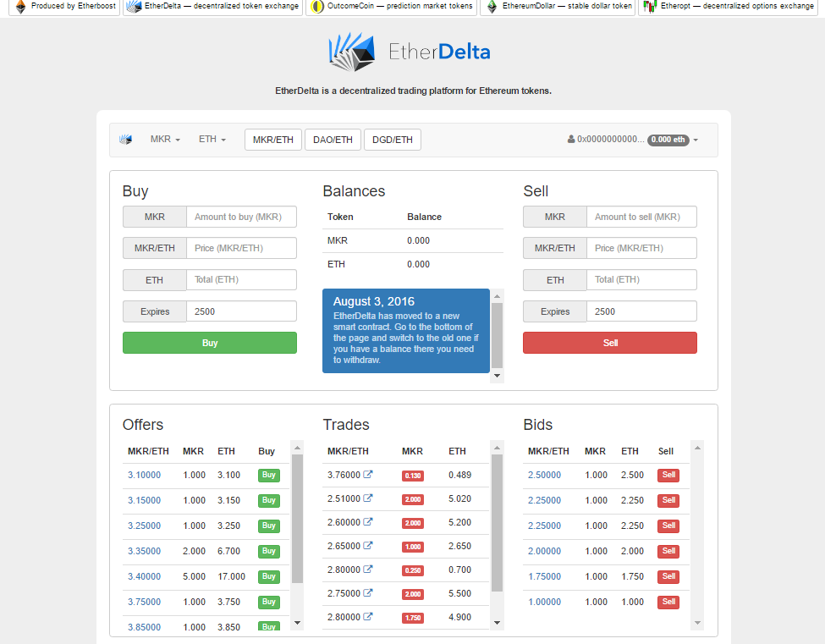Click the 3.10000 offer price link
825x644 pixels.
[144, 476]
